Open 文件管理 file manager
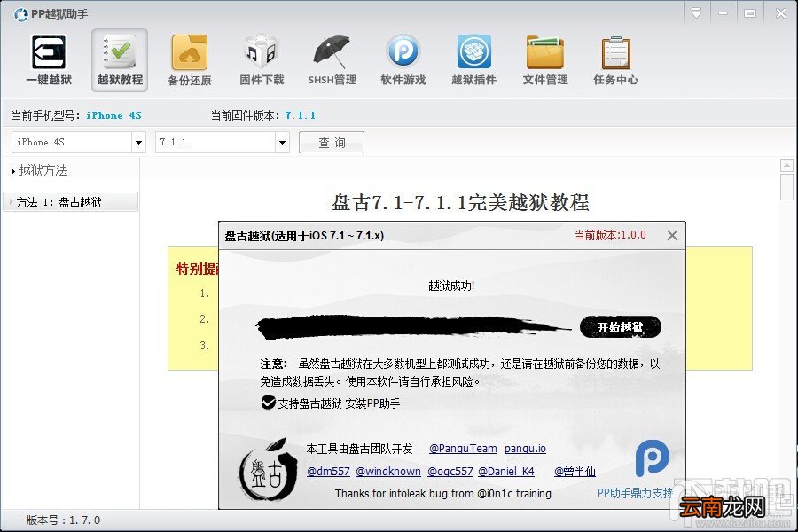This screenshot has height=532, width=798. [545, 59]
